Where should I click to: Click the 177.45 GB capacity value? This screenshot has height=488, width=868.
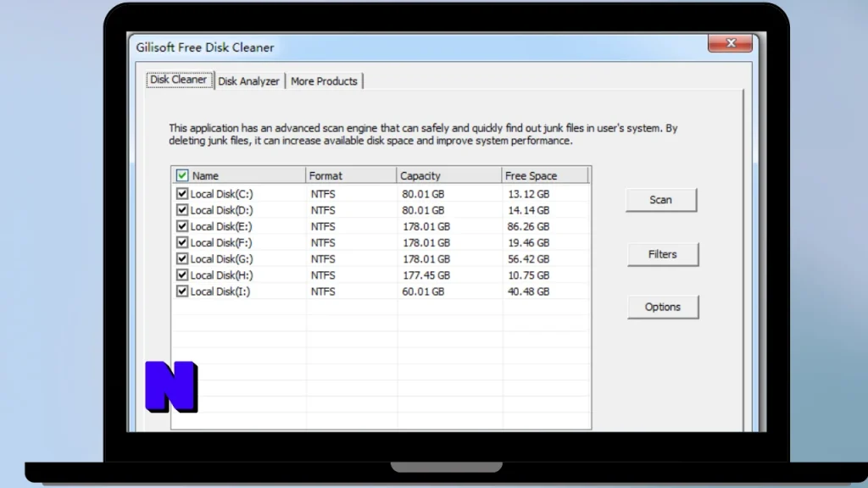tap(426, 275)
